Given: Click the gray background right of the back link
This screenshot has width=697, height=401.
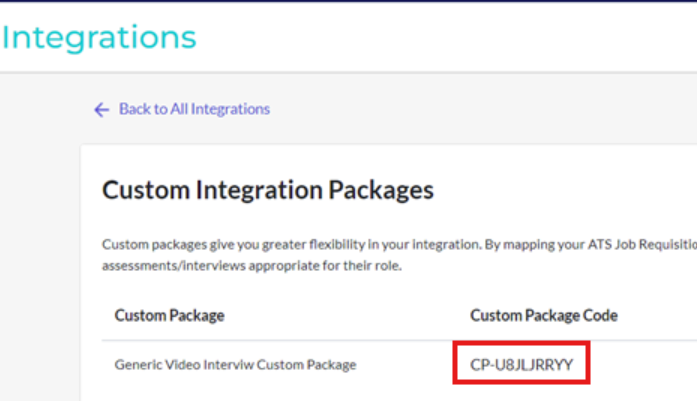Looking at the screenshot, I should (x=480, y=109).
